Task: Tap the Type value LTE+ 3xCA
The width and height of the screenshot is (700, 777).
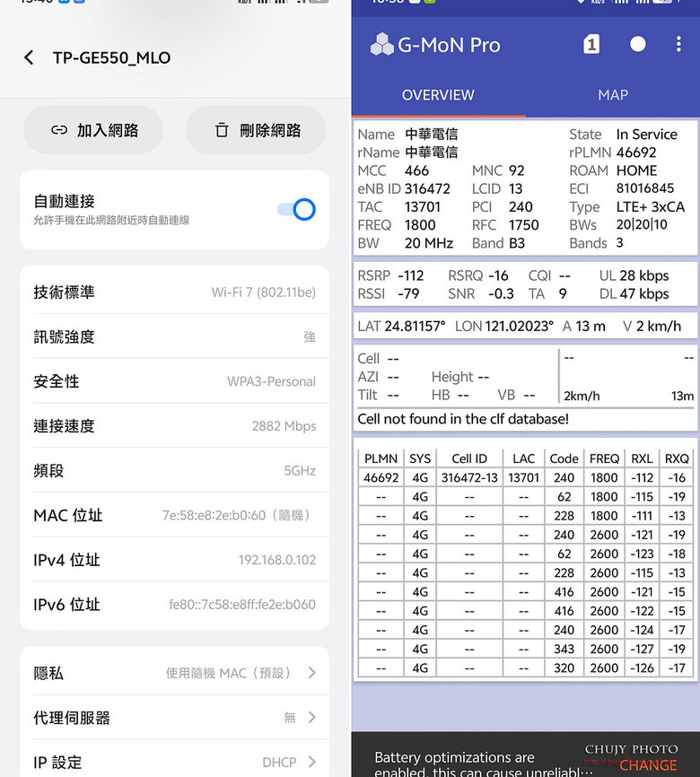Action: [651, 206]
